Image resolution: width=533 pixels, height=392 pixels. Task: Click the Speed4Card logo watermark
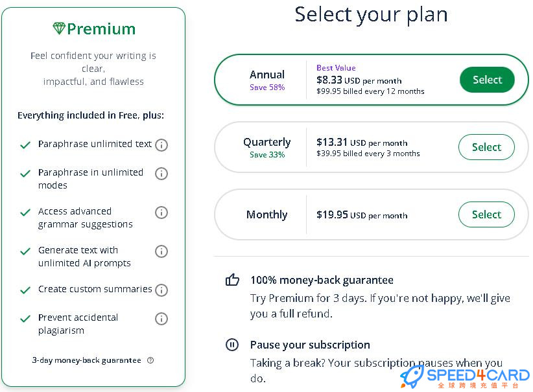click(x=465, y=378)
